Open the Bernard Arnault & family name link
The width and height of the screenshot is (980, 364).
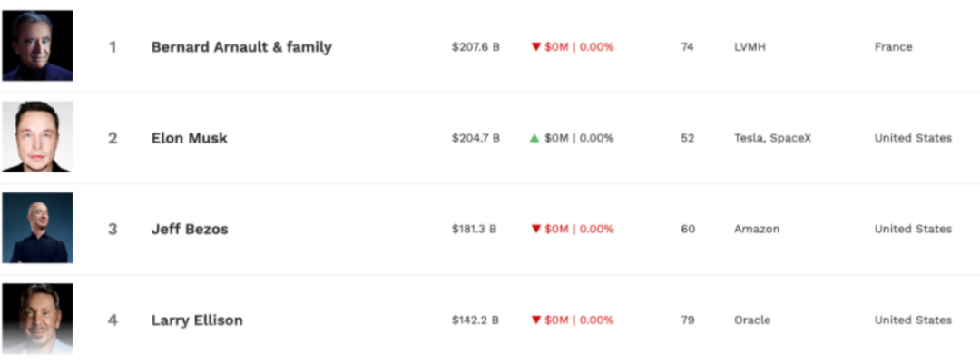click(x=241, y=47)
